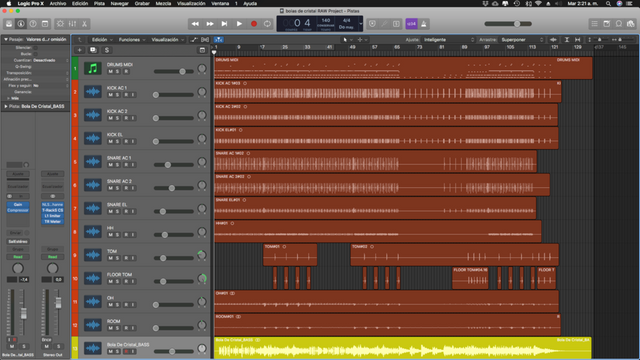The image size is (640, 360).
Task: Click the red Record button
Action: (x=254, y=24)
